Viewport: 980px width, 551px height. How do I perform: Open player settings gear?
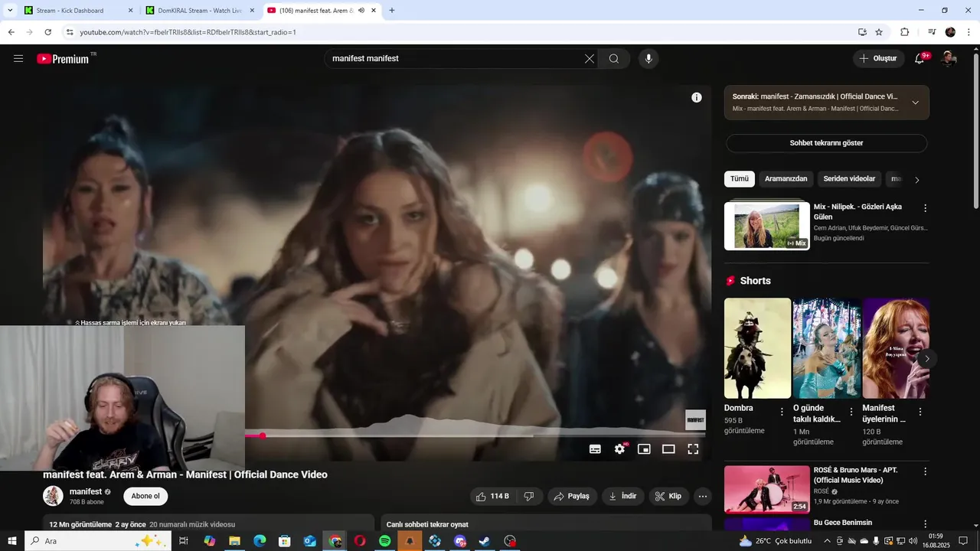(619, 449)
